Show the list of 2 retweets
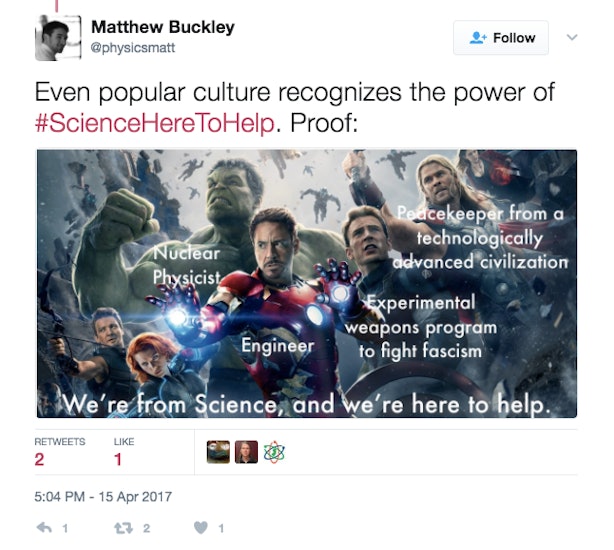 tap(60, 452)
